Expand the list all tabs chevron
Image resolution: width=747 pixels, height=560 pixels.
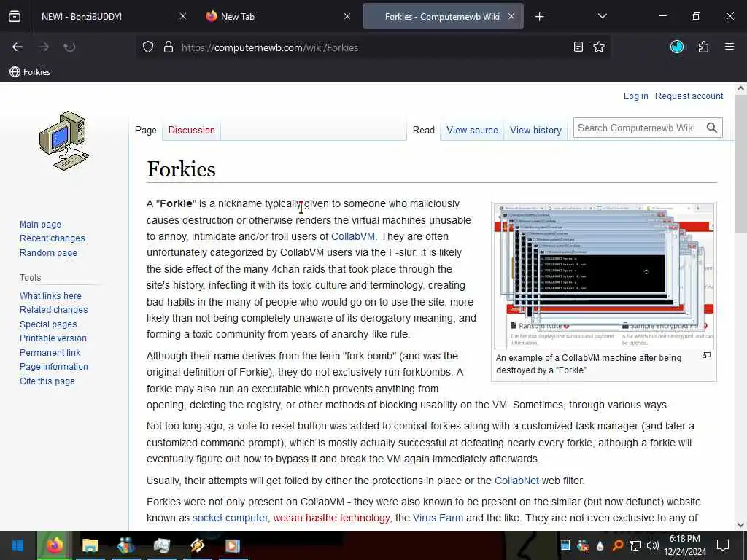[x=602, y=16]
